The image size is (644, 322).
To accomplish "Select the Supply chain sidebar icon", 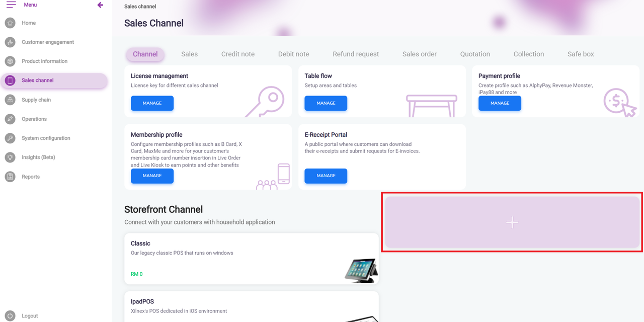I will [10, 100].
